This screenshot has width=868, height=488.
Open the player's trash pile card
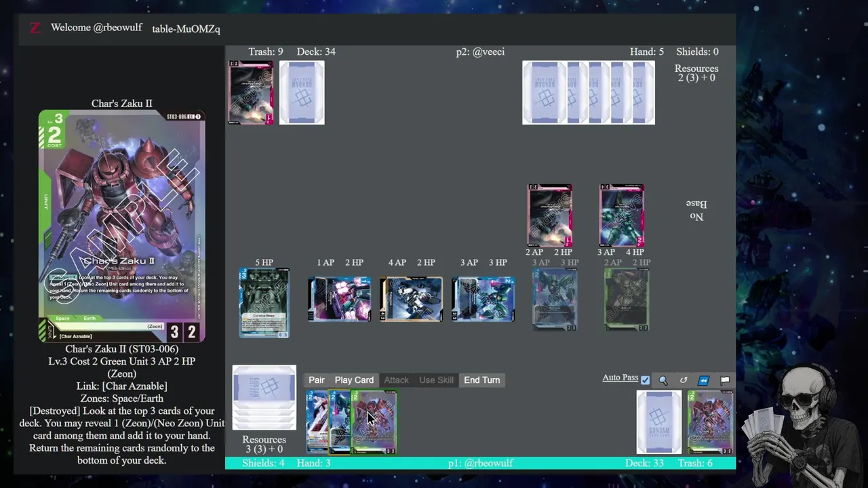(x=710, y=422)
